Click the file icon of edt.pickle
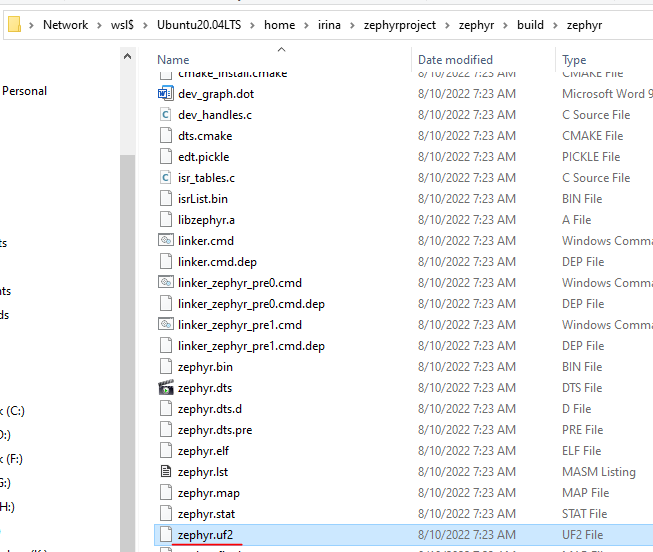653x552 pixels. (x=166, y=156)
